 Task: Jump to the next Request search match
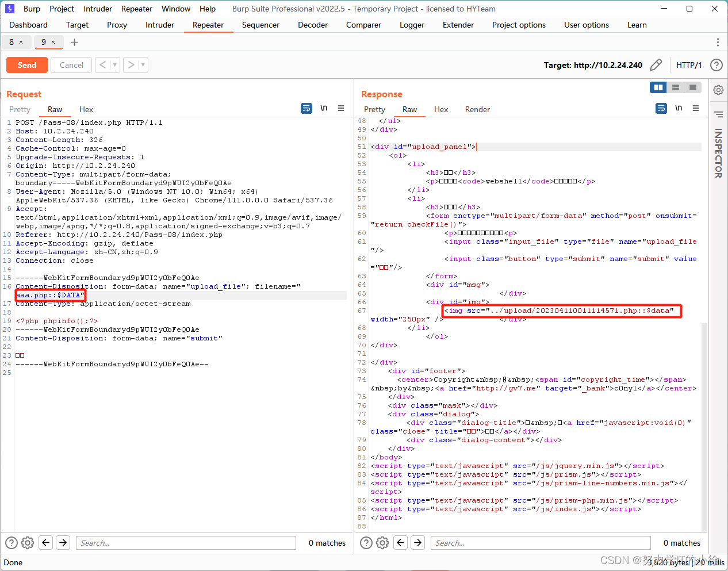(63, 542)
